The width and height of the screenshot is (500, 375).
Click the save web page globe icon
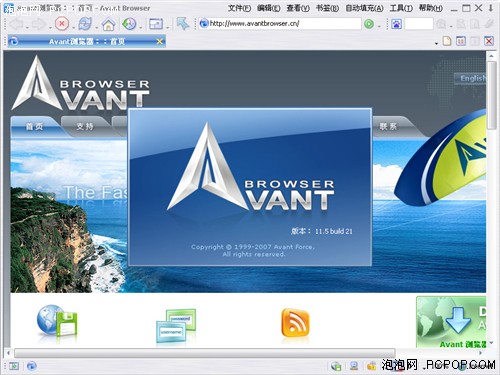click(x=57, y=320)
